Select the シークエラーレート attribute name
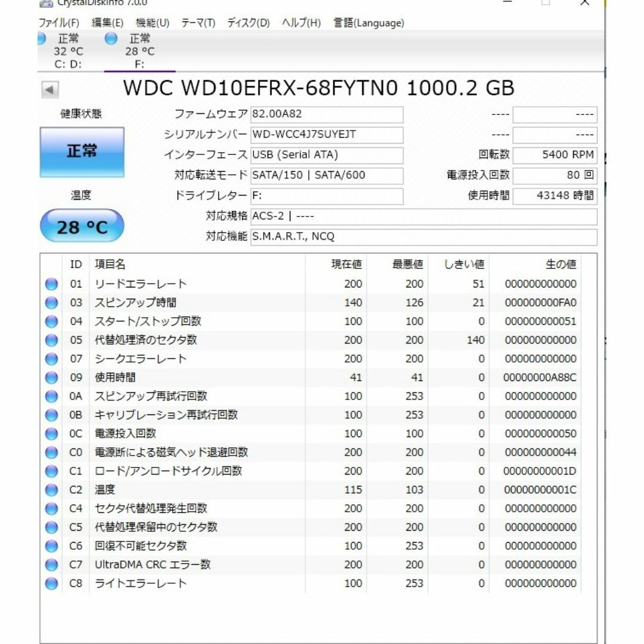Viewport: 644px width, 644px height. 141,359
